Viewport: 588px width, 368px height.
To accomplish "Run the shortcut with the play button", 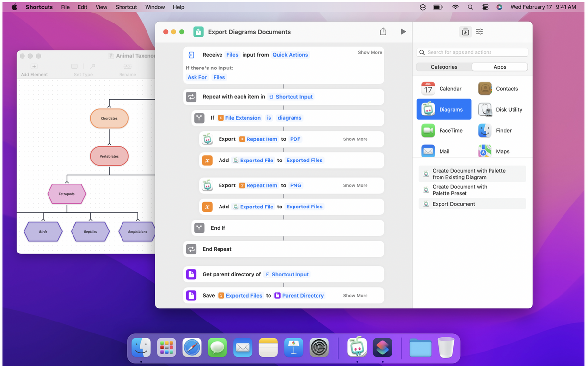I will pos(403,32).
